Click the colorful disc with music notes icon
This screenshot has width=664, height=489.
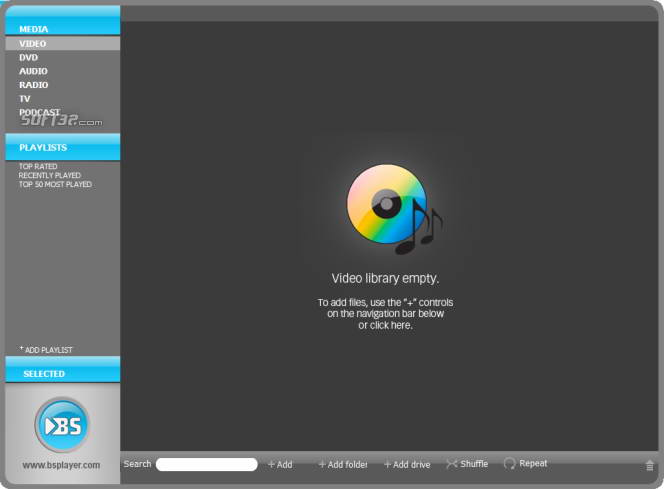point(394,209)
